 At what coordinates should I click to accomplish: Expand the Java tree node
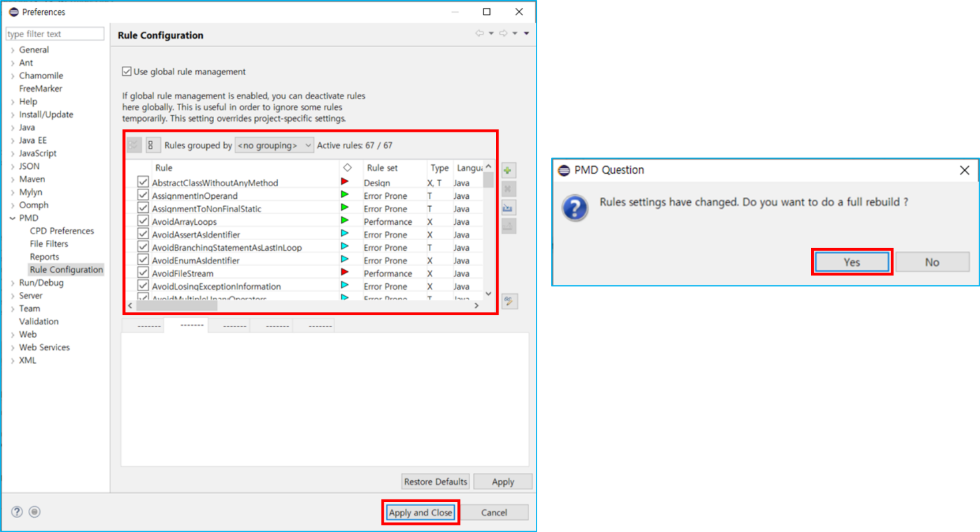13,128
